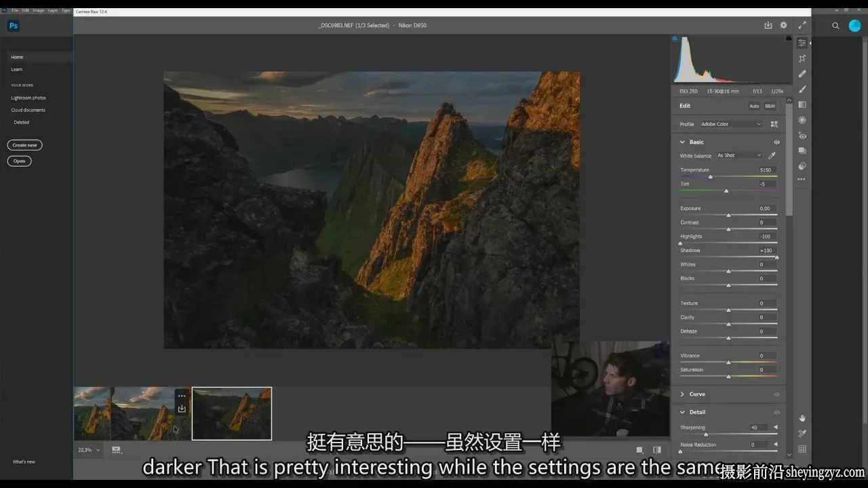
Task: Select the Spot Removal bandage tool
Action: click(802, 74)
